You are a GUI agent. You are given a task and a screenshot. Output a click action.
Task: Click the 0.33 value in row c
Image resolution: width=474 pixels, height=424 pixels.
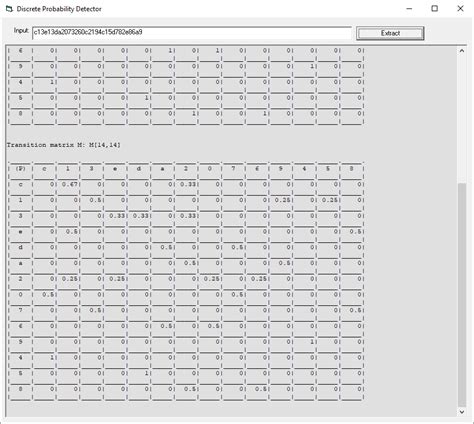point(188,184)
